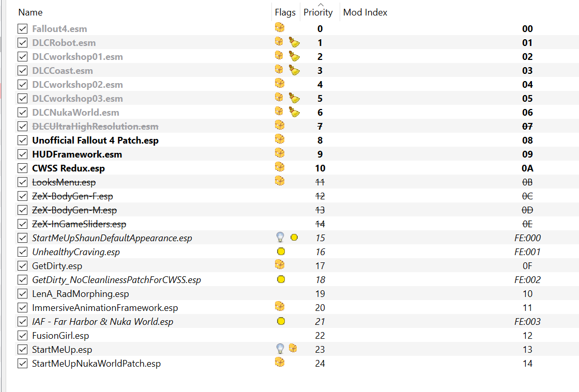Select ZeX-InGameSliders.esp in the list
The width and height of the screenshot is (579, 392).
(79, 224)
